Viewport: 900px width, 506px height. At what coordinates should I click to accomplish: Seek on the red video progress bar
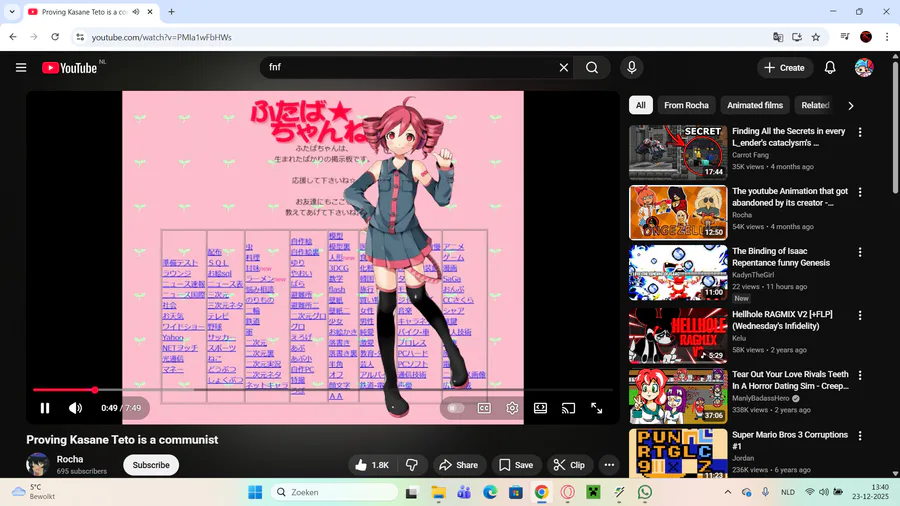323,390
